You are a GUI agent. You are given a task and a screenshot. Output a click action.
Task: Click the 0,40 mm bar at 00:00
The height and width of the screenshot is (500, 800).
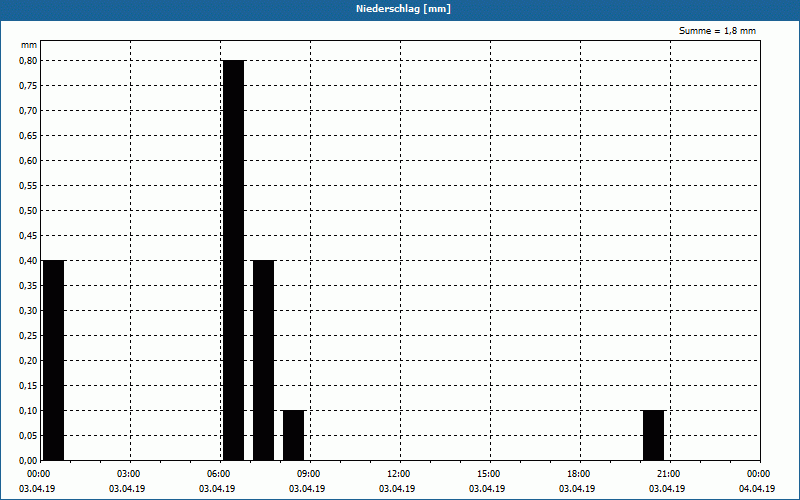tap(54, 360)
